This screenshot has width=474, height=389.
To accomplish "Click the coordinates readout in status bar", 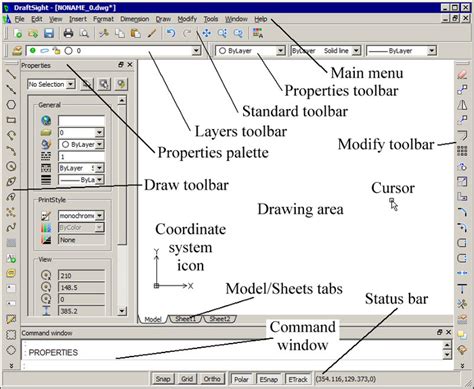I will click(x=345, y=379).
